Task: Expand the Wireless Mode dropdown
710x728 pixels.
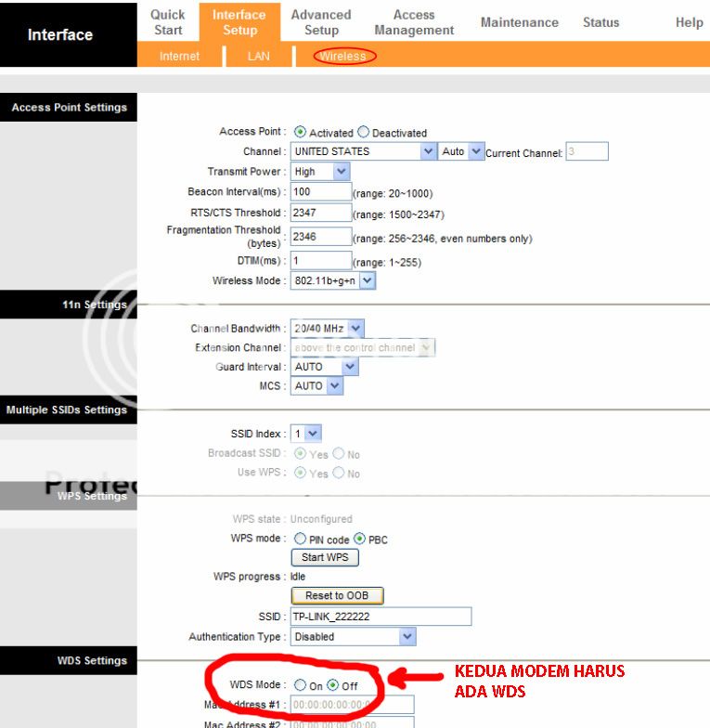Action: click(333, 279)
